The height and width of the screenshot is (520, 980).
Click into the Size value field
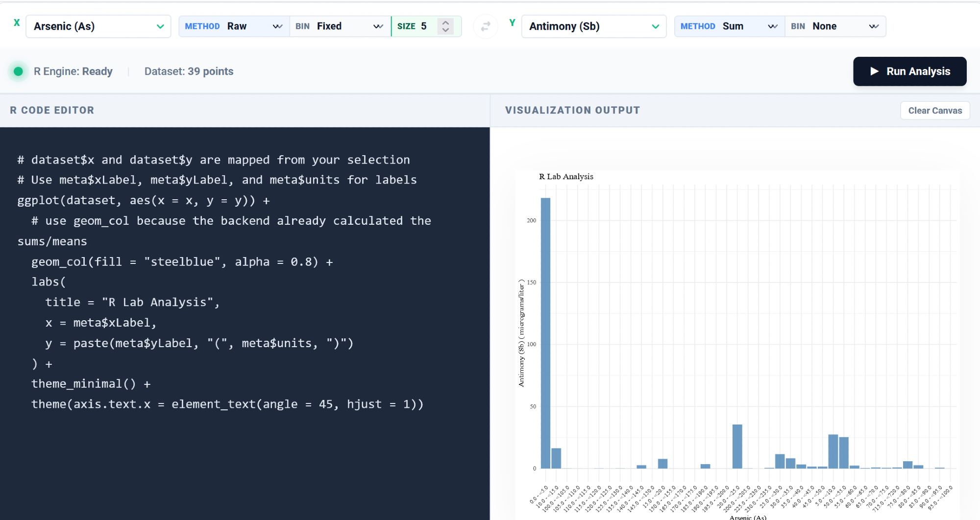(425, 26)
